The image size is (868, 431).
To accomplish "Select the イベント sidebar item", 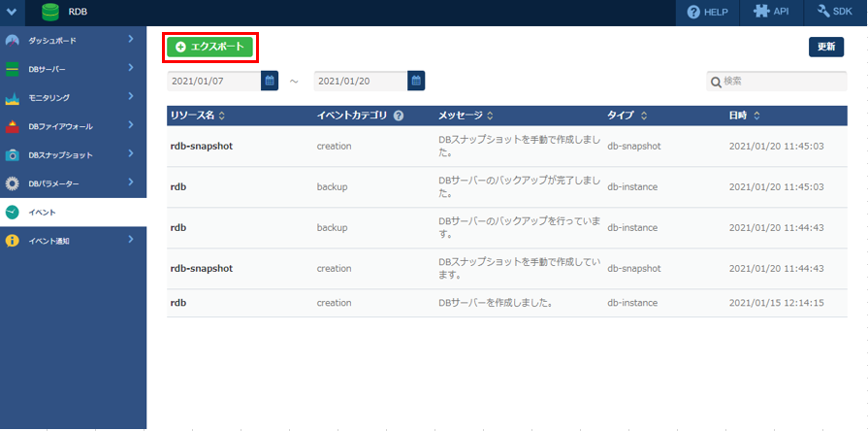I will 73,213.
